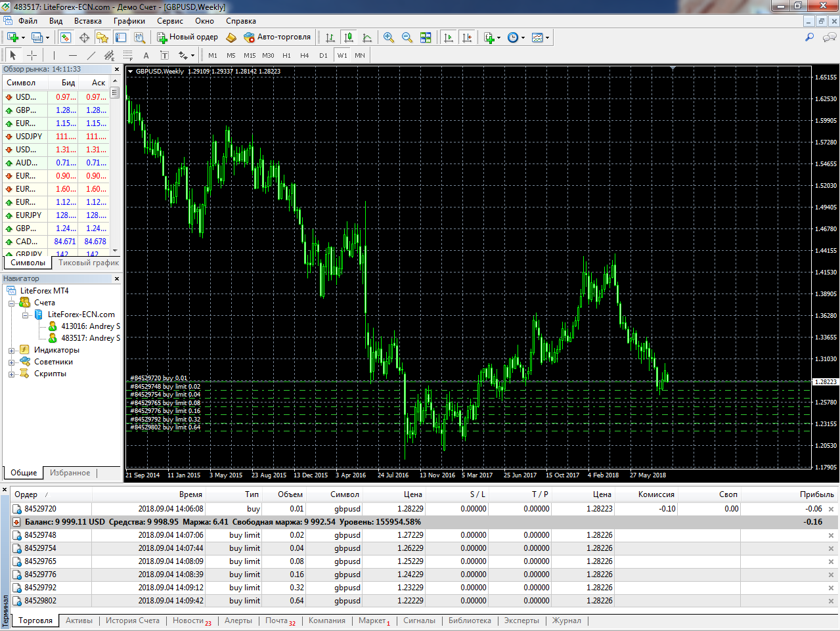The image size is (840, 631).
Task: Open the Графики menu
Action: pyautogui.click(x=129, y=21)
